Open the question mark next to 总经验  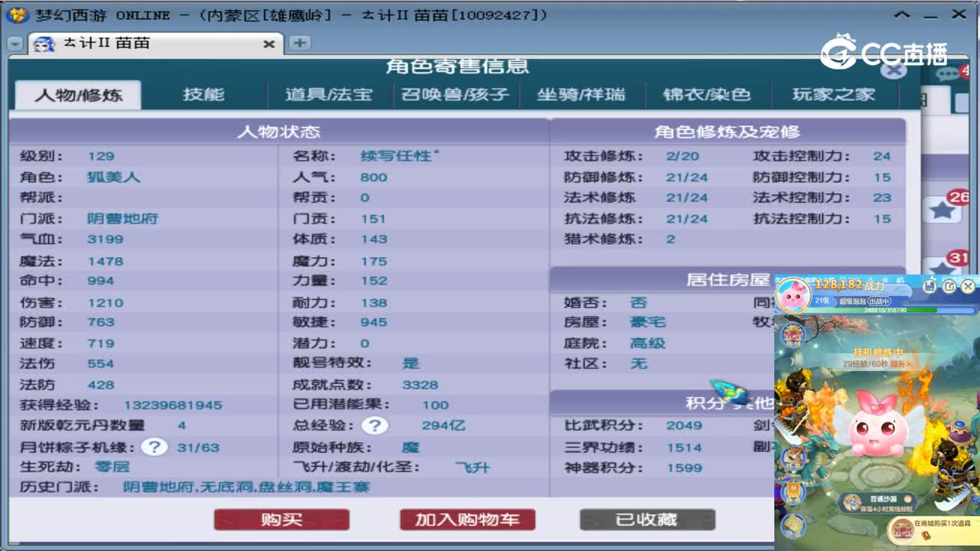374,425
